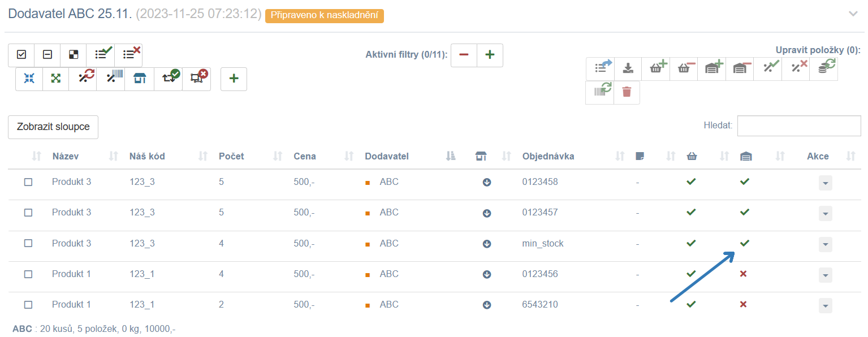Screen dimensions: 868x337
Task: Tick the checkbox for the min_stock row
Action: 28,243
